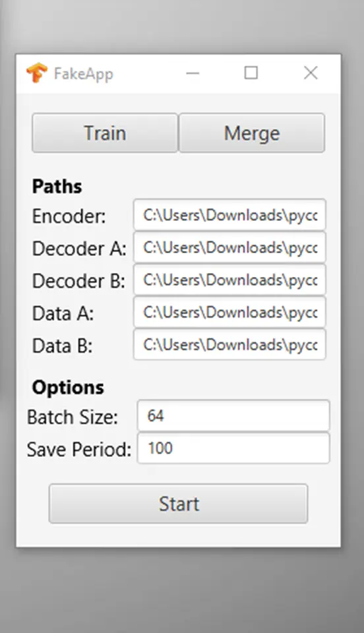
Task: Focus the Data B path box
Action: point(229,344)
